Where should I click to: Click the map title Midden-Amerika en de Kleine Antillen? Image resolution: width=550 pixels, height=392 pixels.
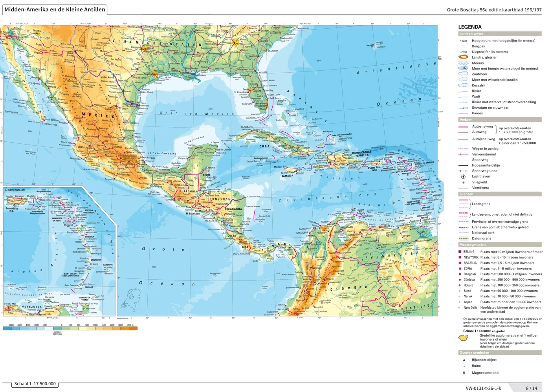tap(55, 9)
